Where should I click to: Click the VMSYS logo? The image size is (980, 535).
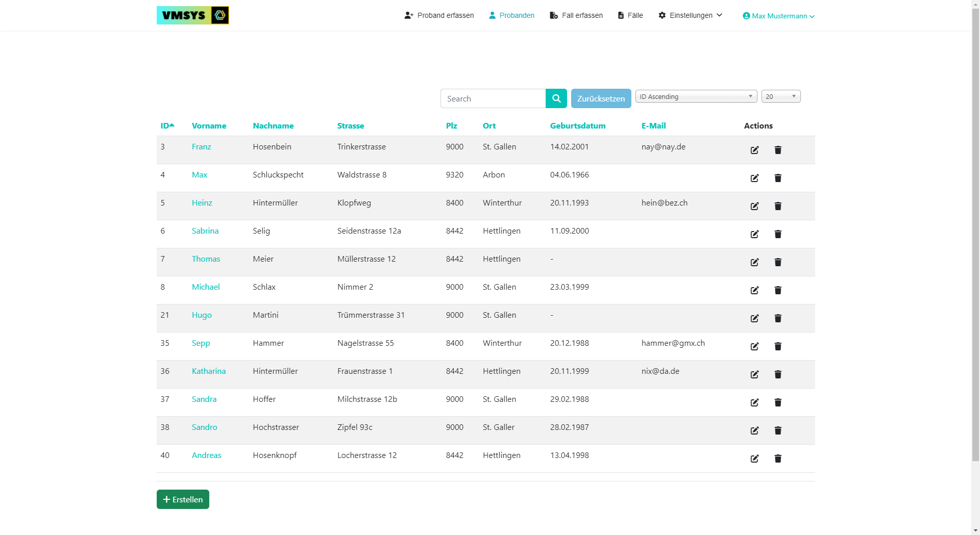192,15
